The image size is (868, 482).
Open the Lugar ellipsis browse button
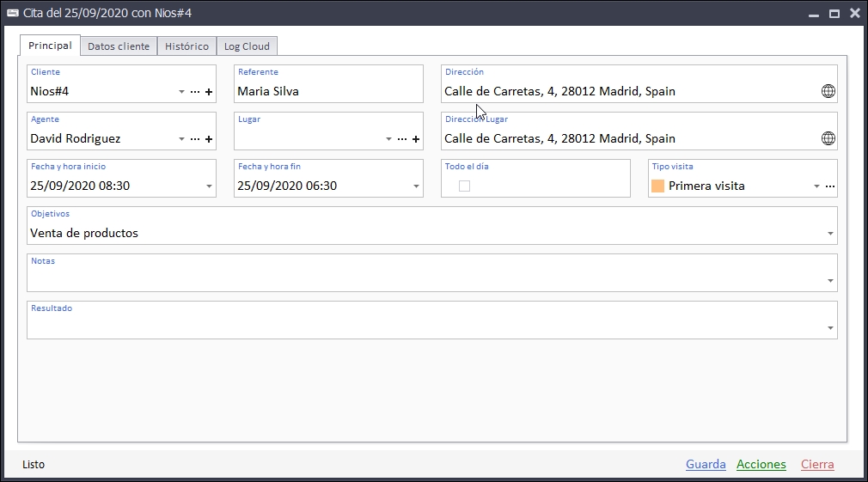coord(402,139)
